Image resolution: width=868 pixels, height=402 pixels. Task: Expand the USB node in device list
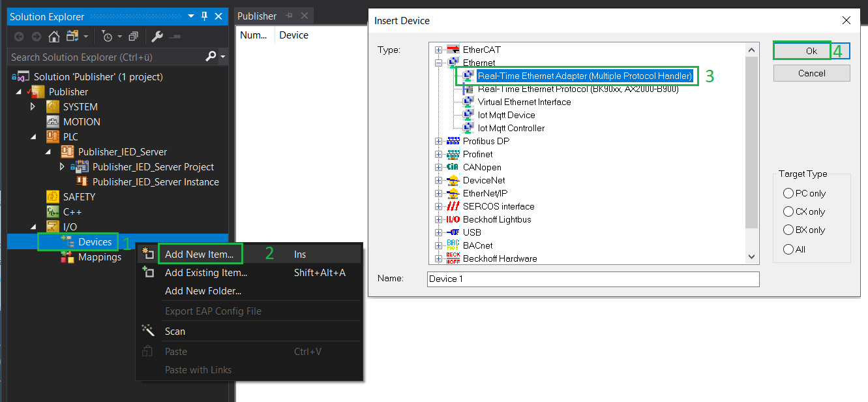click(439, 232)
